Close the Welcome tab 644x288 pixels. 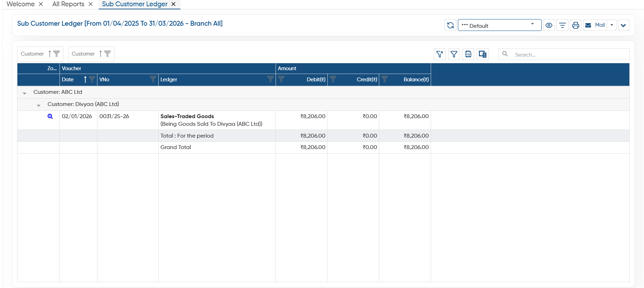click(41, 4)
